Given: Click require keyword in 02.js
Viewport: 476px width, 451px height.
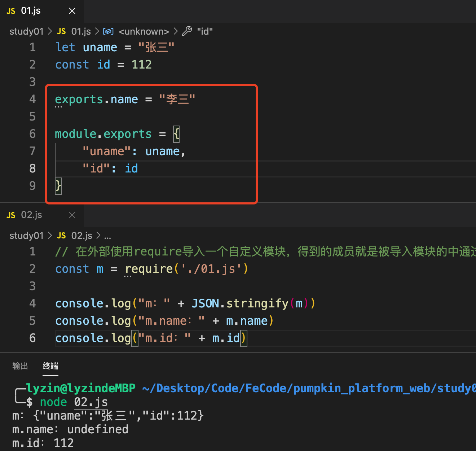Looking at the screenshot, I should (149, 269).
